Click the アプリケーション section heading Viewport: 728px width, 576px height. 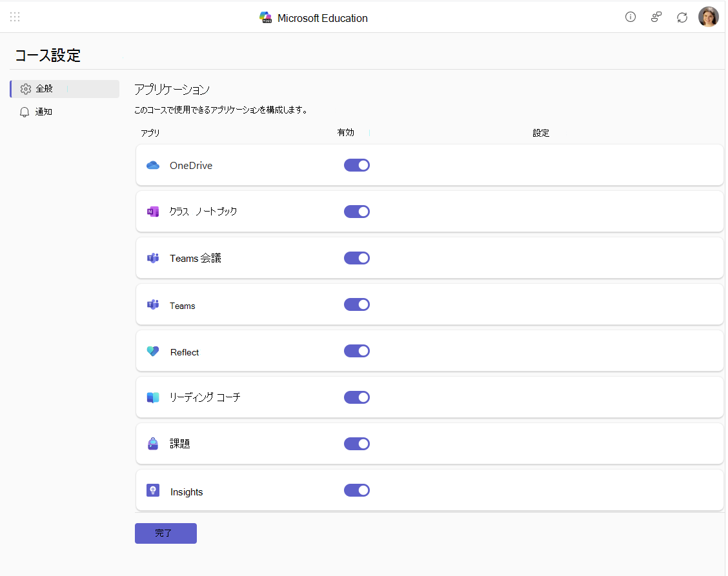coord(172,89)
